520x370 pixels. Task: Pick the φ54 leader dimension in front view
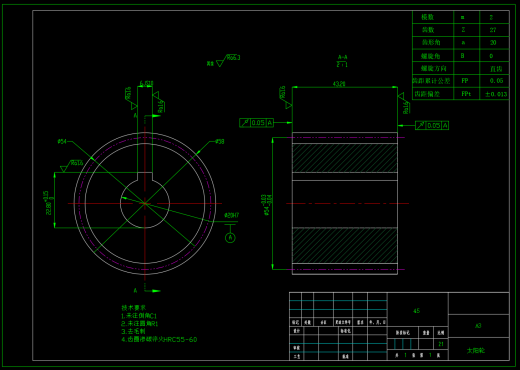point(62,142)
